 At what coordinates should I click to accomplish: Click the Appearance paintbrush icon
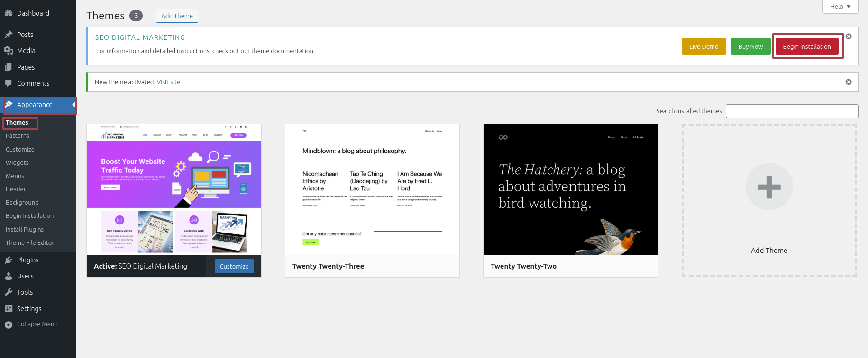9,105
